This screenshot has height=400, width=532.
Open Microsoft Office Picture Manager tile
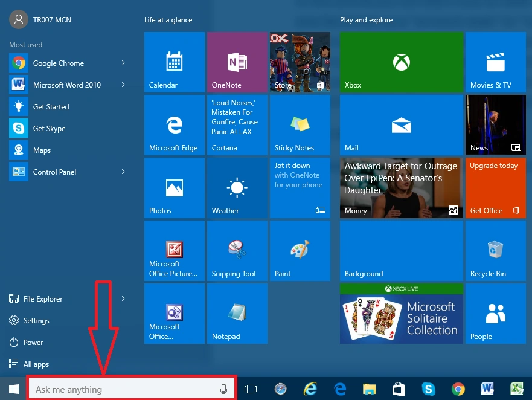click(x=175, y=251)
